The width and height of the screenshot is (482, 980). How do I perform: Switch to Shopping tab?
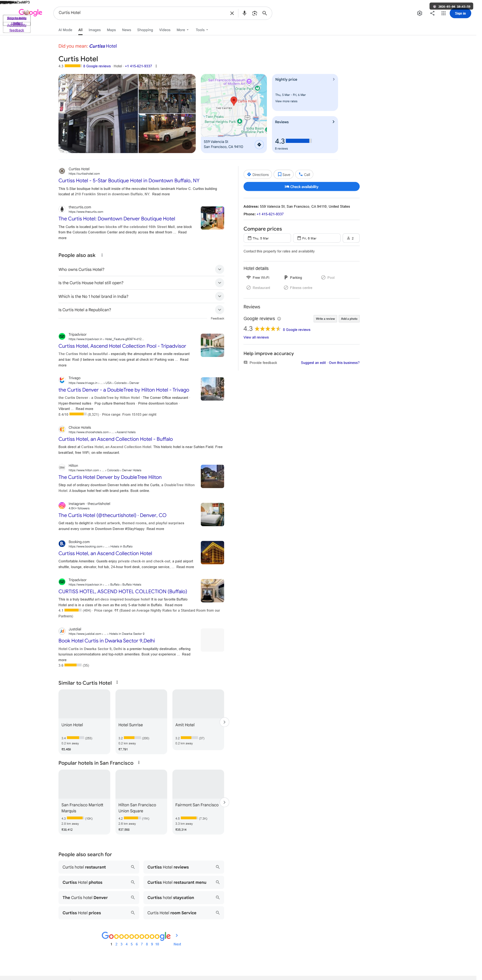pos(145,30)
